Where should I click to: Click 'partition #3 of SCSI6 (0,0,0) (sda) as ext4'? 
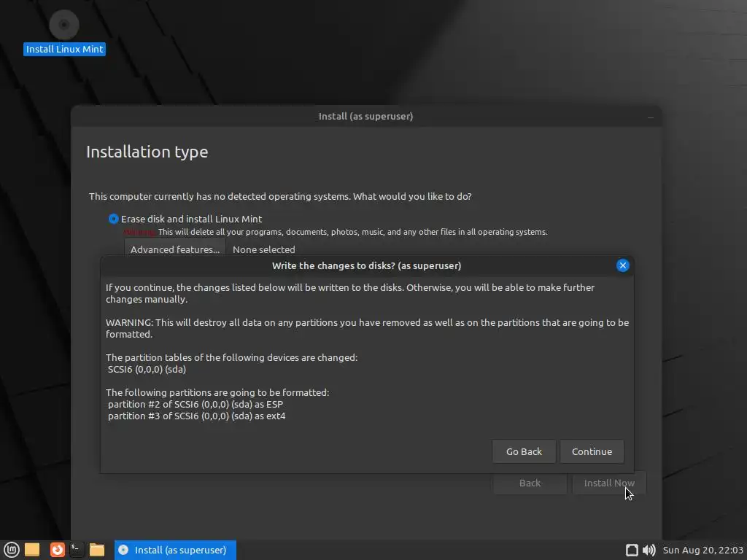(x=197, y=416)
